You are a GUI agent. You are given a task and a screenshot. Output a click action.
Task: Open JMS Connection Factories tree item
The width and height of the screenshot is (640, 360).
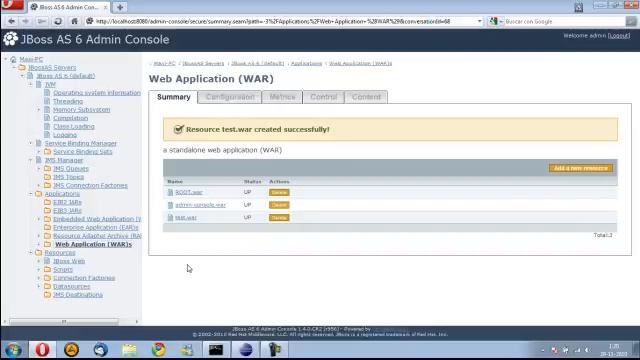coord(90,185)
